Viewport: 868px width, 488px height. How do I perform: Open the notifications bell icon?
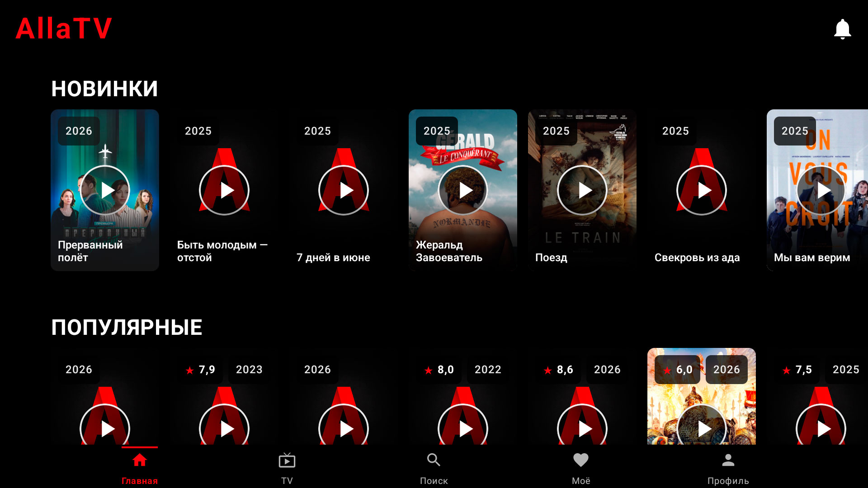[x=842, y=29]
